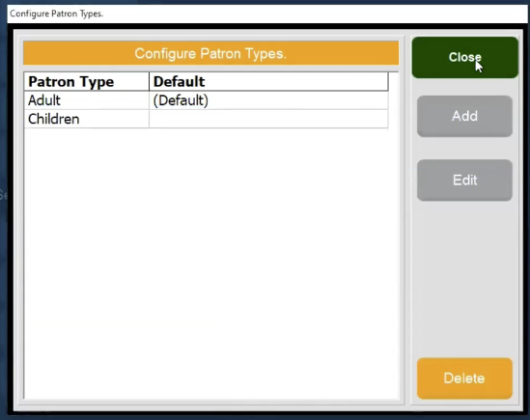This screenshot has width=530, height=420.
Task: Click the empty Default cell for Children
Action: [268, 119]
